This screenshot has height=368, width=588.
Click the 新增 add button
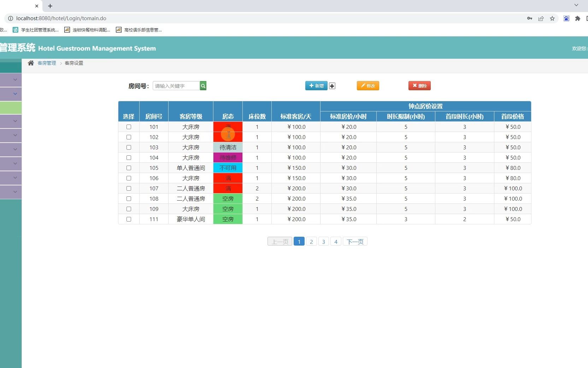(x=316, y=86)
